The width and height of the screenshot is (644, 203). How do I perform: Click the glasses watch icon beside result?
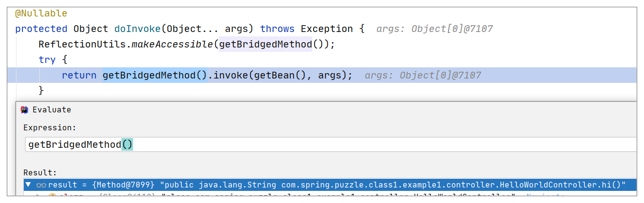click(x=41, y=185)
